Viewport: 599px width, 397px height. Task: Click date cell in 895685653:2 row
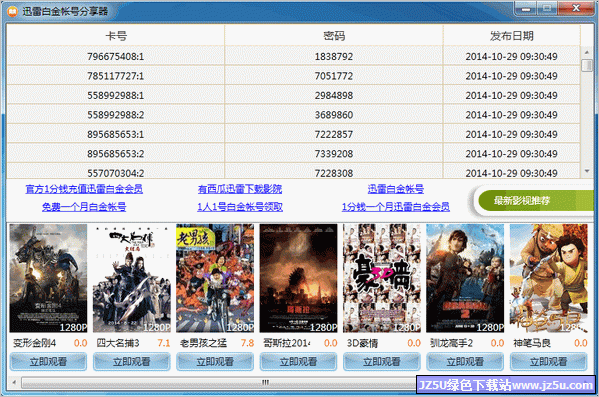point(512,154)
